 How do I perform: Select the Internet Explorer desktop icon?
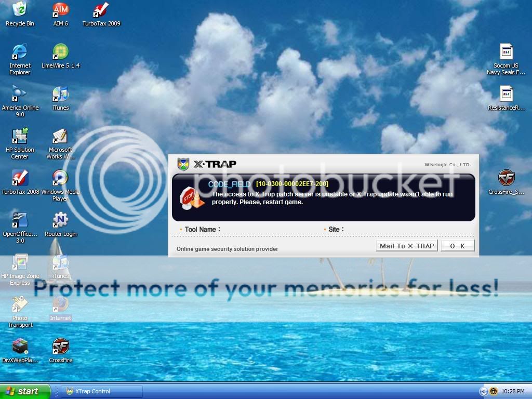[x=20, y=52]
